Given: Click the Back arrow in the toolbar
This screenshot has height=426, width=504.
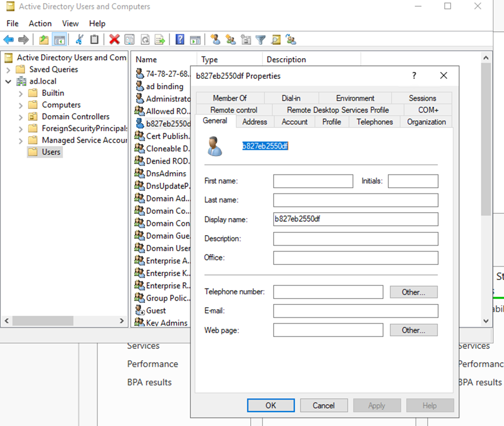Looking at the screenshot, I should click(9, 39).
